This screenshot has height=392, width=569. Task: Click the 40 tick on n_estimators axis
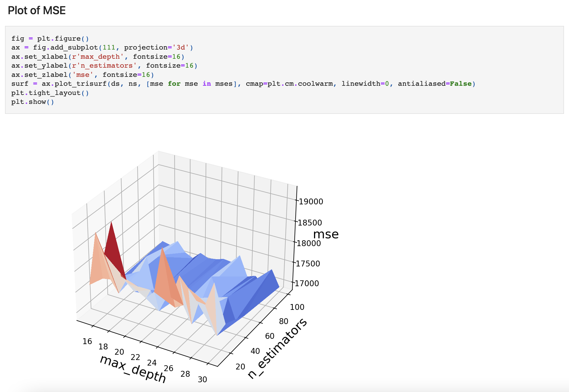tap(255, 351)
